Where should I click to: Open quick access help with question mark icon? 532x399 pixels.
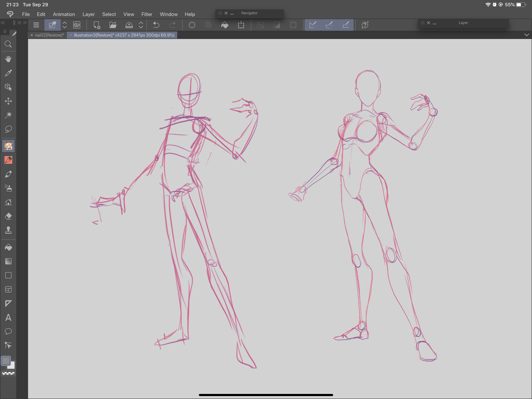coord(365,25)
